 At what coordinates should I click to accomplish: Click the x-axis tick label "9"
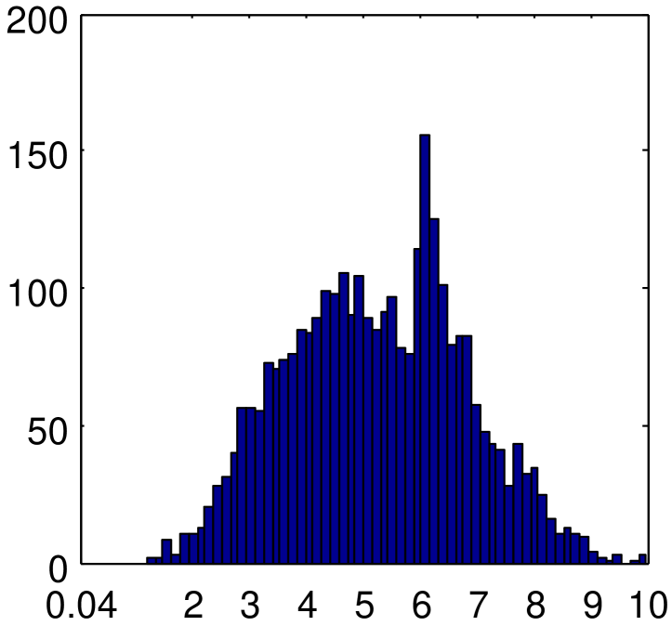coord(593,606)
